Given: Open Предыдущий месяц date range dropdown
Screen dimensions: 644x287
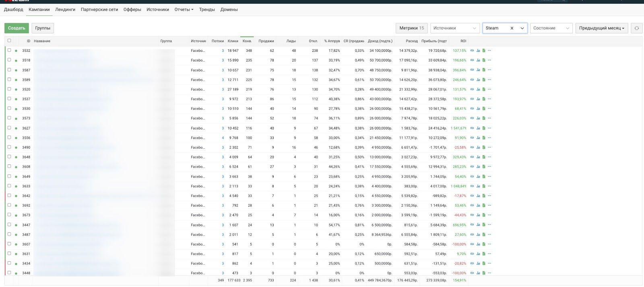Looking at the screenshot, I should (601, 28).
